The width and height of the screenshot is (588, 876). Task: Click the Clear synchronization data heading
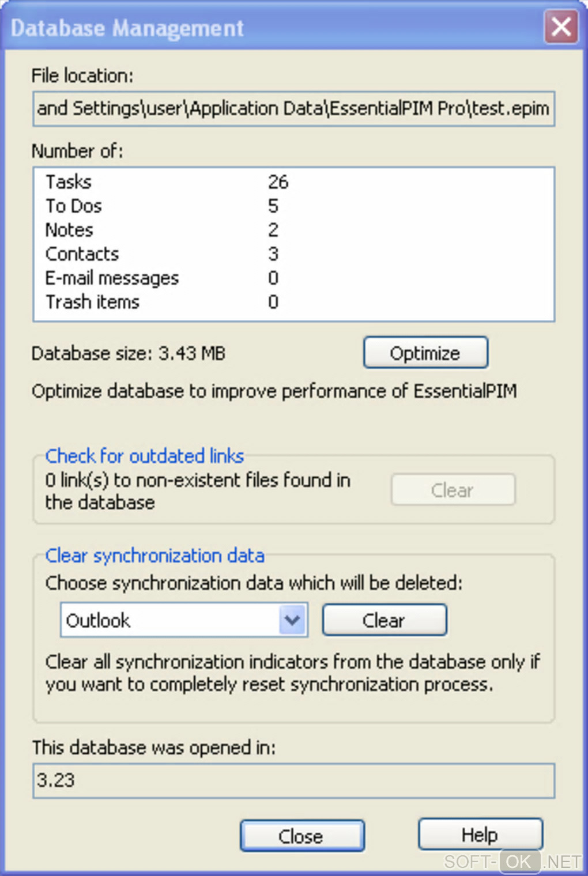(x=154, y=556)
